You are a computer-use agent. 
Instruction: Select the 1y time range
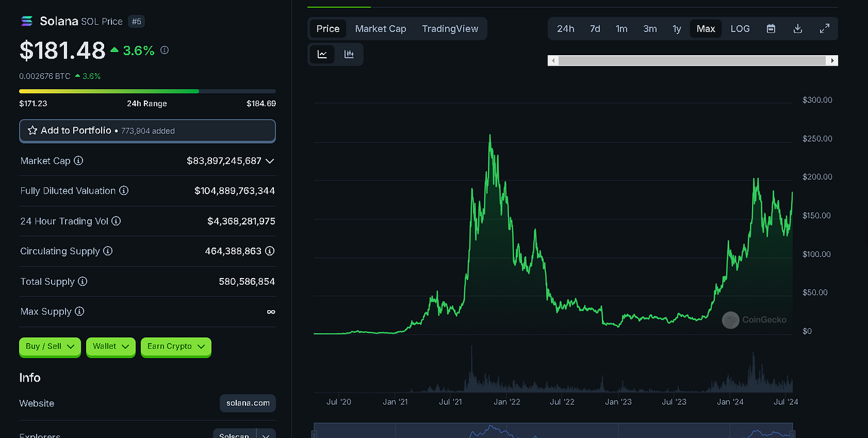point(677,29)
